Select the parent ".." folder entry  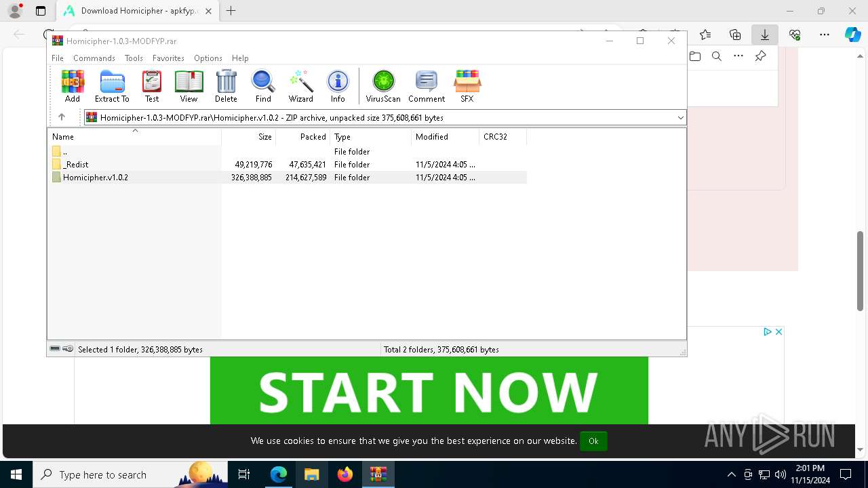(287, 152)
